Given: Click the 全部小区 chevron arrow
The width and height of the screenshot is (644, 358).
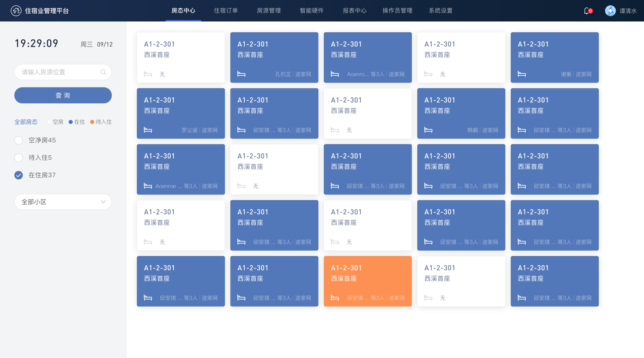Looking at the screenshot, I should point(103,202).
